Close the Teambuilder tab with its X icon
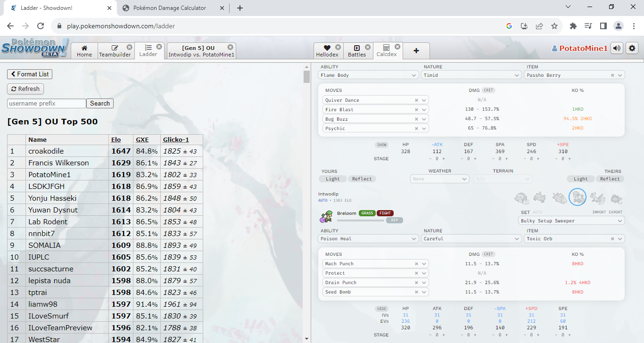This screenshot has height=343, width=644. point(129,47)
